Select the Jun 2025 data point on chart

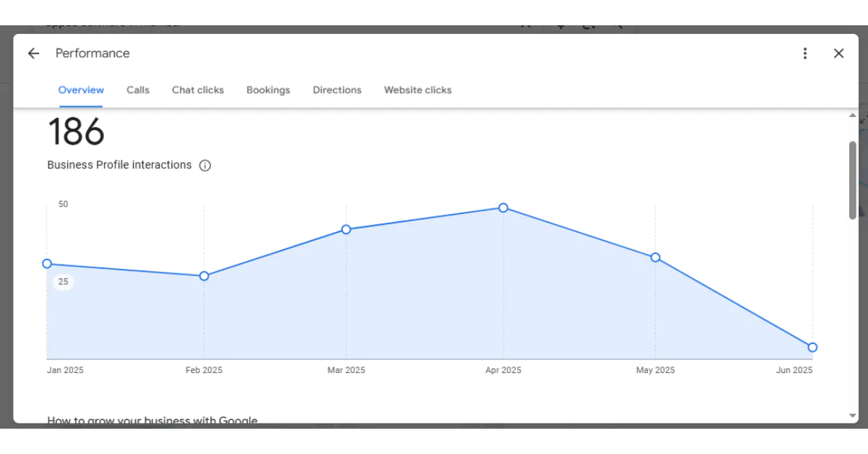pyautogui.click(x=812, y=348)
